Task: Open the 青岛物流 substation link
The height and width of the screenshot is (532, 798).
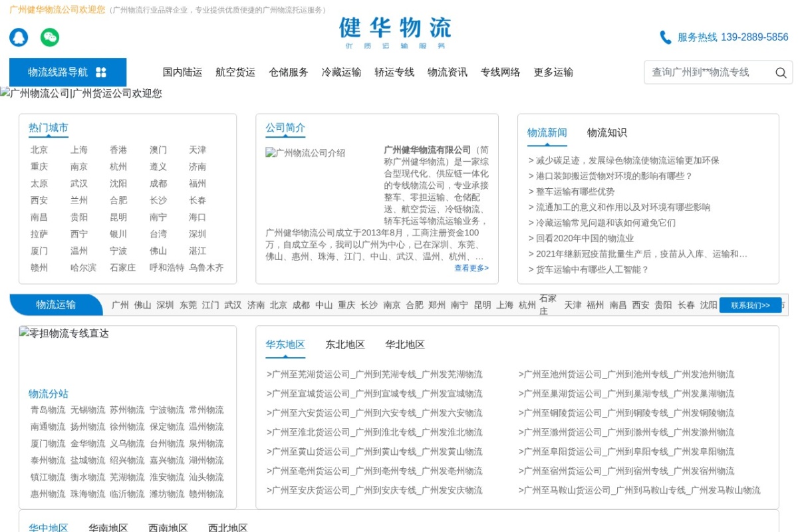Action: [x=48, y=410]
